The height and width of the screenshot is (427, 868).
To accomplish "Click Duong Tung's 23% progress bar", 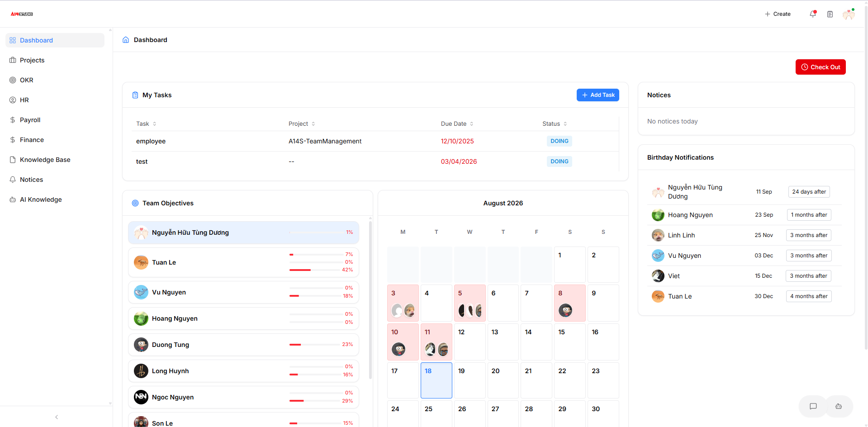I will (x=315, y=345).
